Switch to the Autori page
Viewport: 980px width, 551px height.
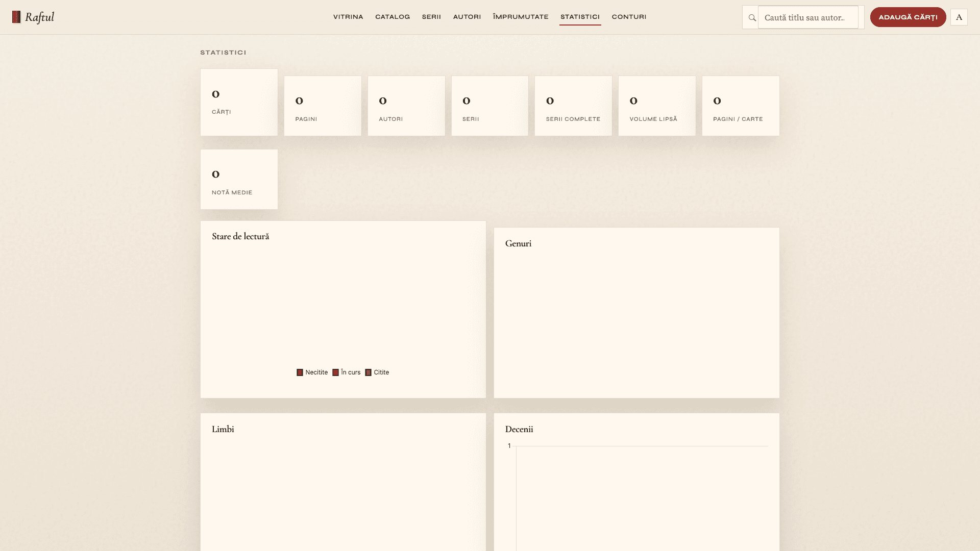click(467, 17)
